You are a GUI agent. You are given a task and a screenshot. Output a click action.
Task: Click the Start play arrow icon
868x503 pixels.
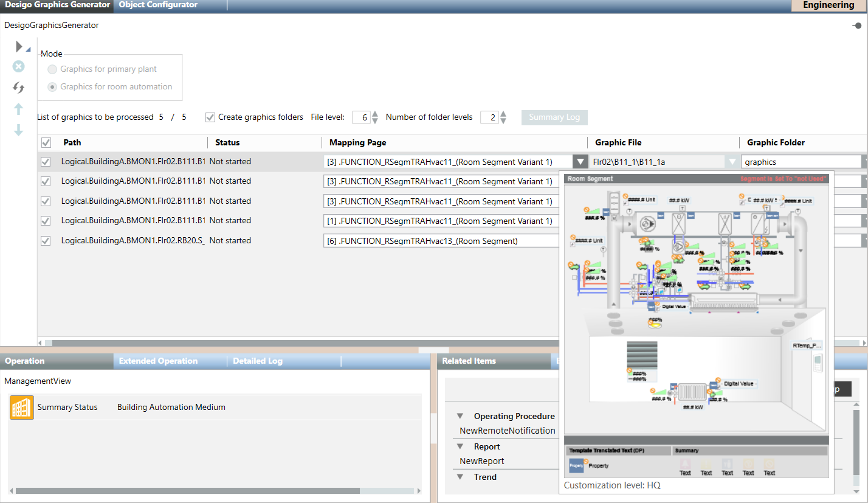coord(19,47)
